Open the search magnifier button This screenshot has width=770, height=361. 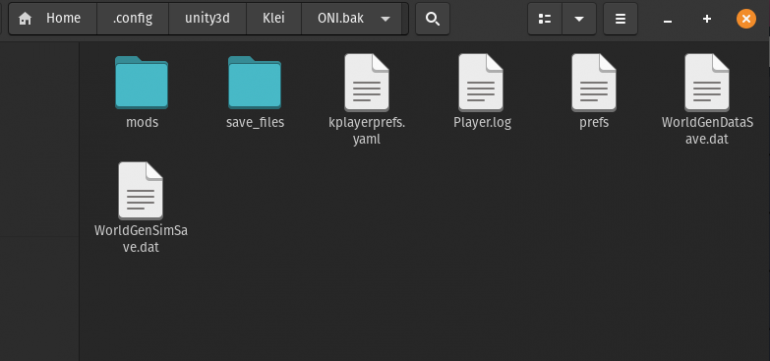point(433,19)
